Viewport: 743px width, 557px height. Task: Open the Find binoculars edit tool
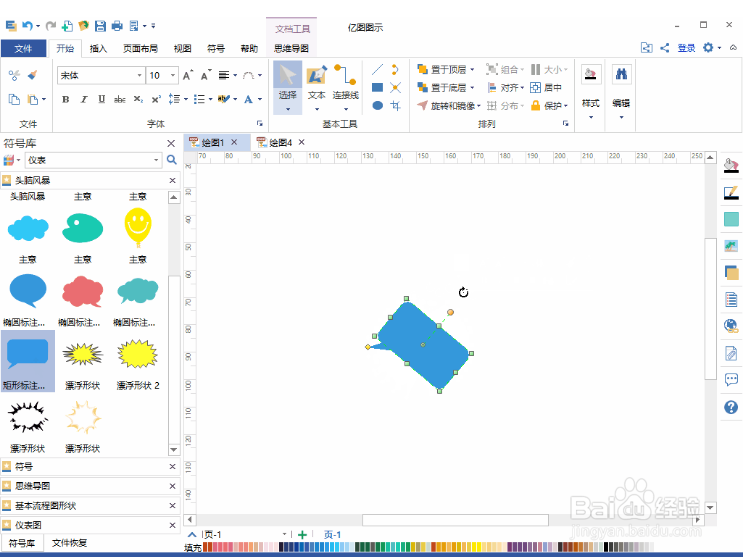[x=621, y=74]
